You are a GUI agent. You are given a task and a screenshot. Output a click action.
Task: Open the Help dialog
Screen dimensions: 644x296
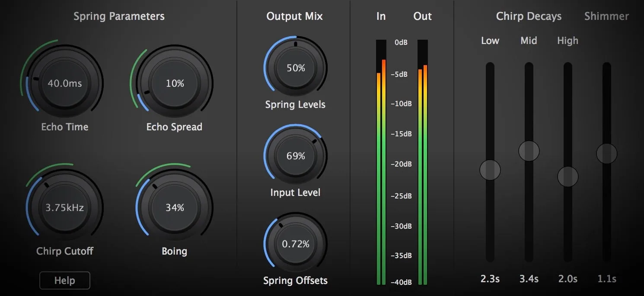64,280
